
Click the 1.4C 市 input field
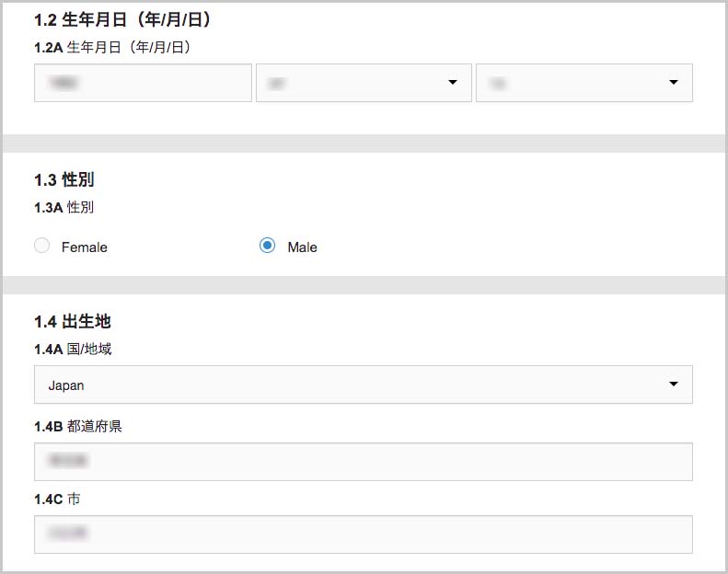pos(363,534)
